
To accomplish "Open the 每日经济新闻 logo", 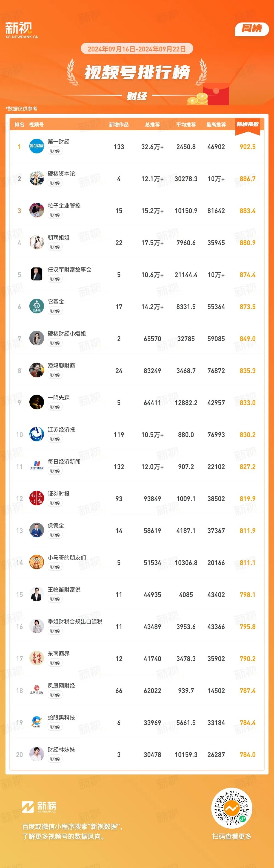I will pos(36,466).
